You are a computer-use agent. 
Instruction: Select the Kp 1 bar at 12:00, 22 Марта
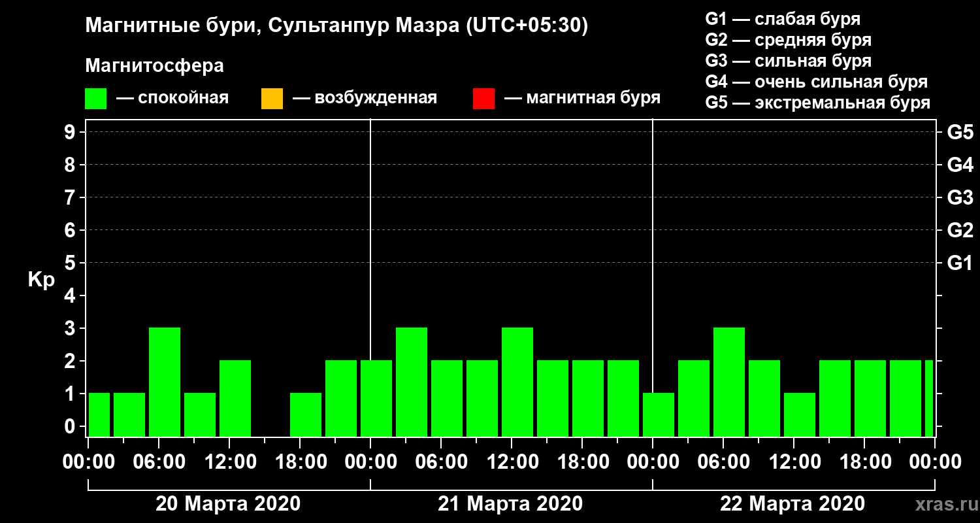[x=800, y=414]
